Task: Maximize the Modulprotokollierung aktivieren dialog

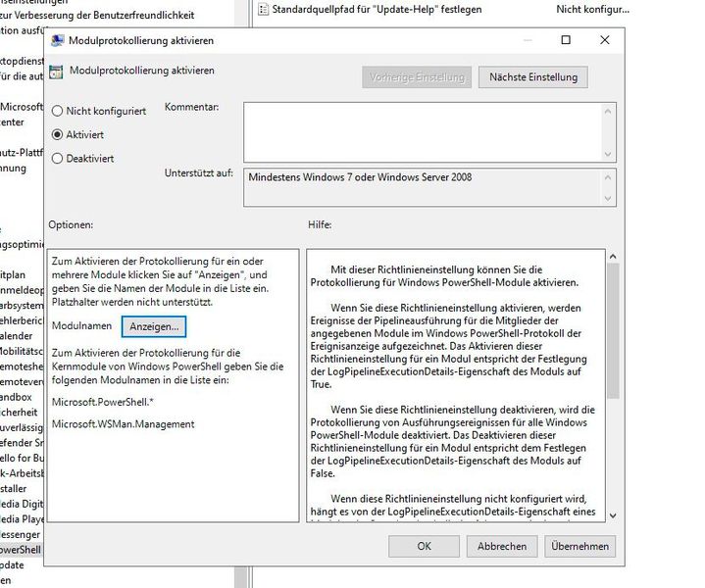Action: click(x=566, y=40)
